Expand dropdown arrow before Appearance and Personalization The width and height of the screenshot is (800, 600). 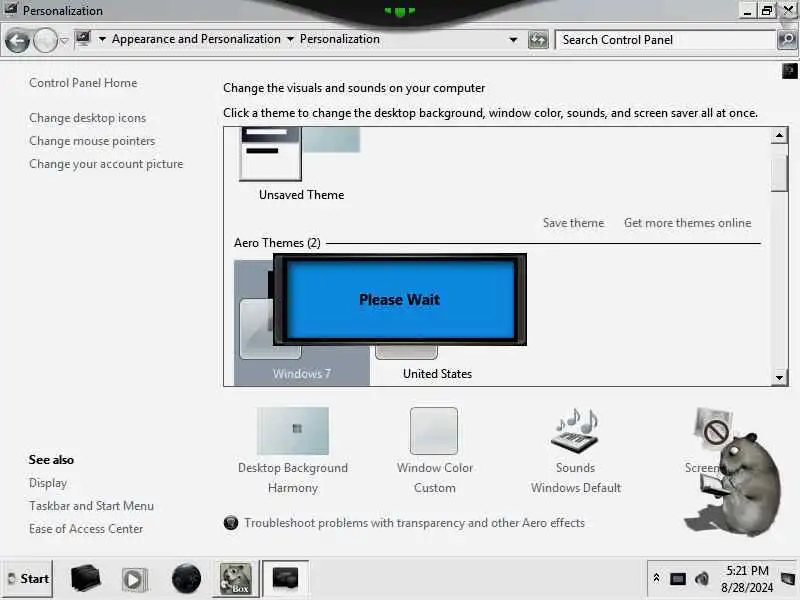102,39
